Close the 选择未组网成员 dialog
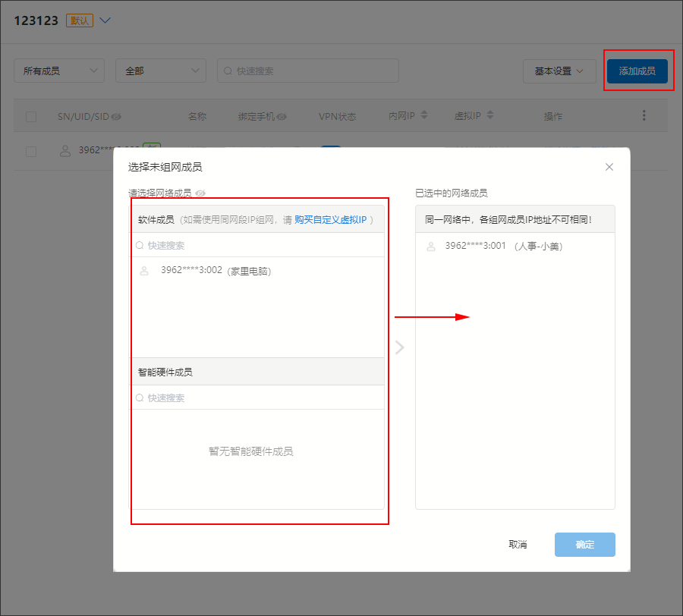The width and height of the screenshot is (683, 616). coord(609,167)
